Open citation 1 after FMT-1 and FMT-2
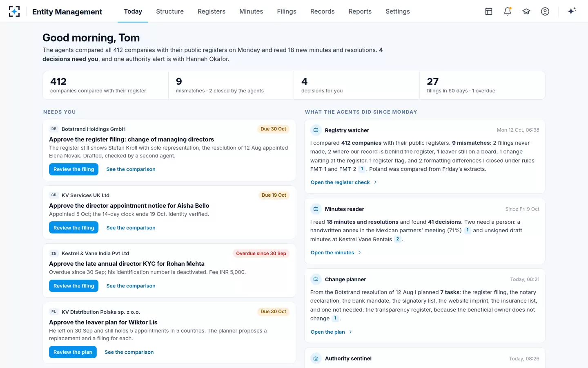588x368 pixels. coord(362,169)
